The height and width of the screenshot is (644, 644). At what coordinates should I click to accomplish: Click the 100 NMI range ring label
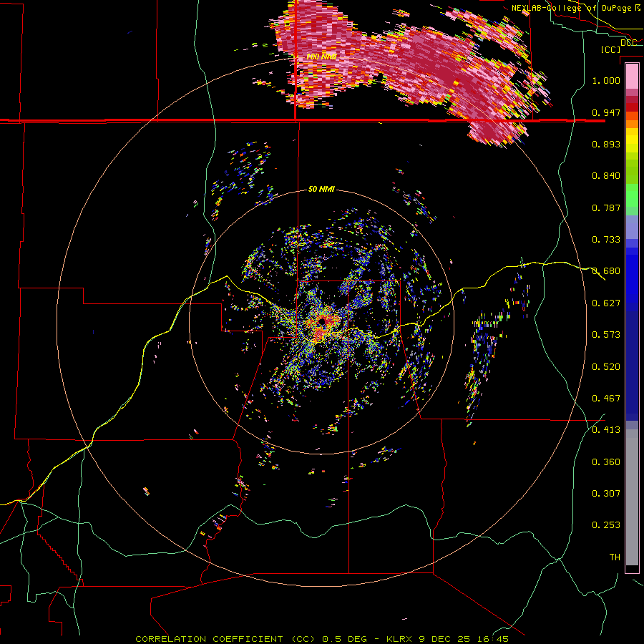pos(321,57)
